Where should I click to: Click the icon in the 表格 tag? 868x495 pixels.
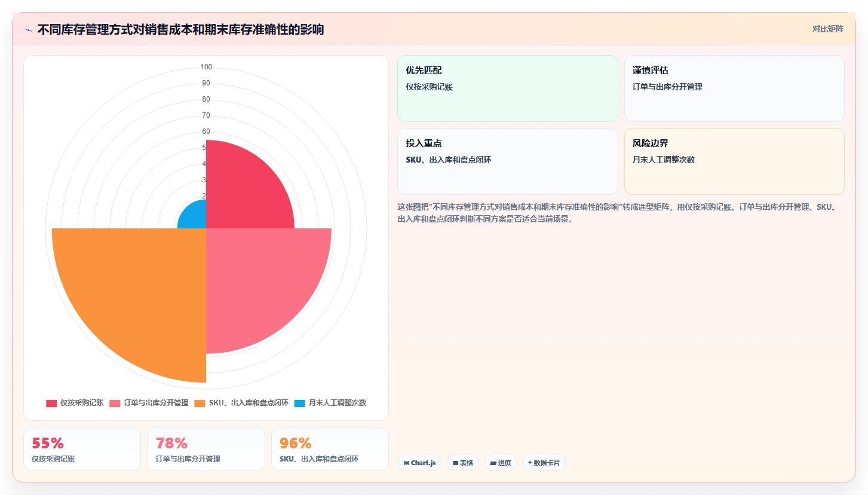[455, 463]
